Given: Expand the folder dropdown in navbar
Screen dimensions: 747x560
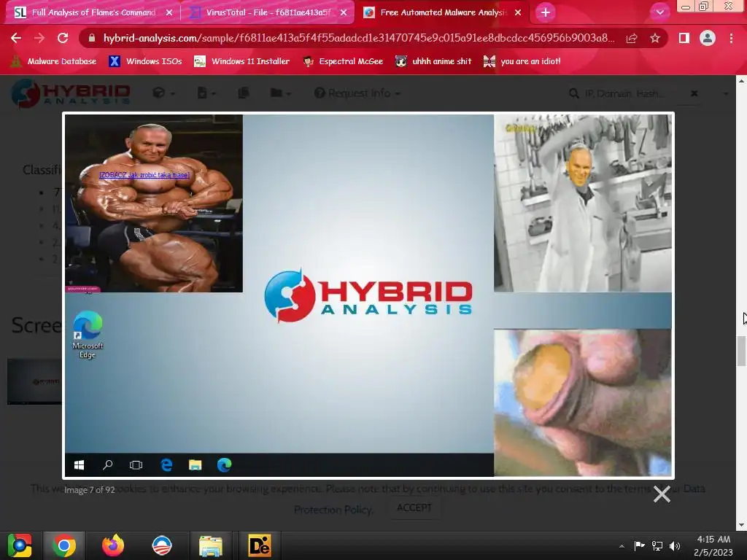Looking at the screenshot, I should (x=280, y=93).
